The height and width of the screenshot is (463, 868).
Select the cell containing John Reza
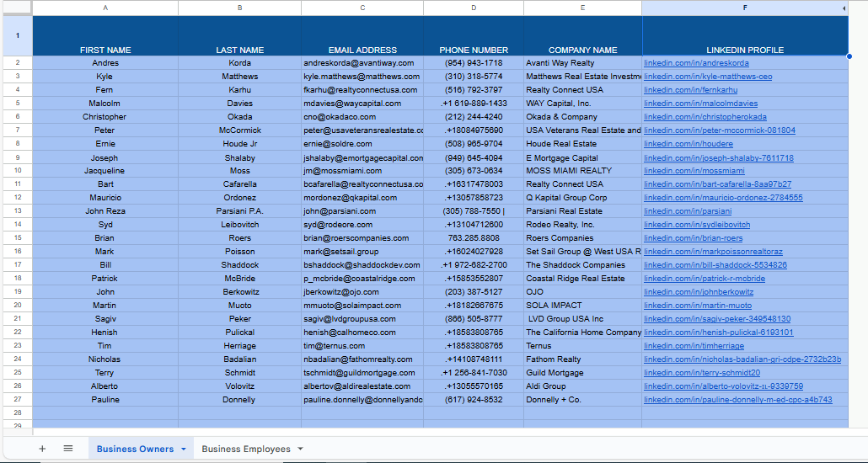pyautogui.click(x=105, y=211)
